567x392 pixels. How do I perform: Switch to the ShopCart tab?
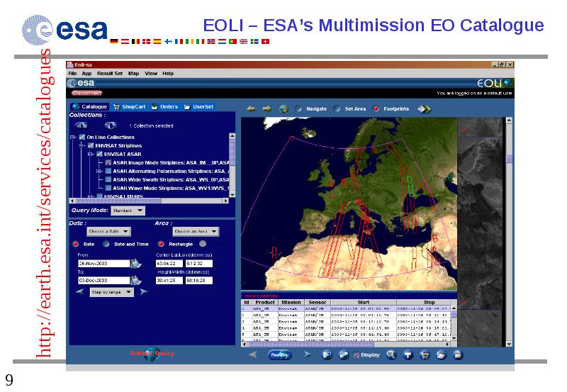129,106
